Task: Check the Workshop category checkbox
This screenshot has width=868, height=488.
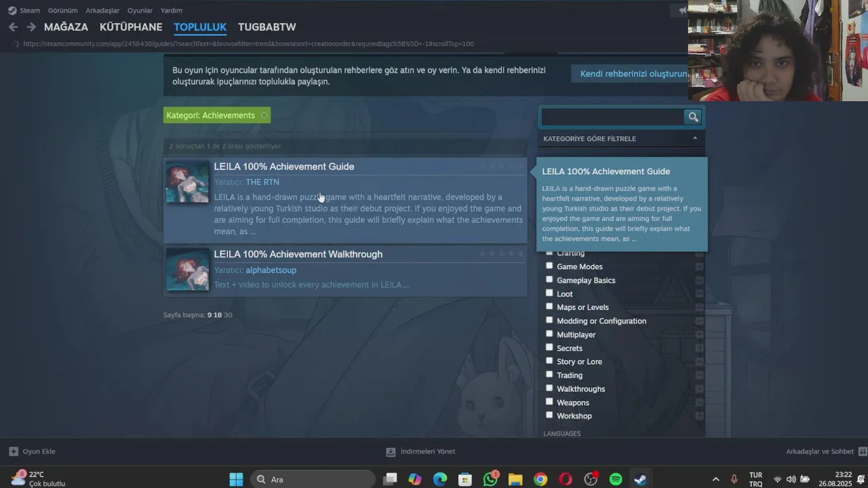Action: pos(549,415)
